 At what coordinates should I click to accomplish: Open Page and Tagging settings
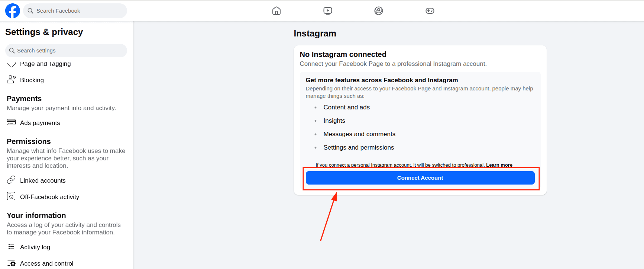(45, 64)
